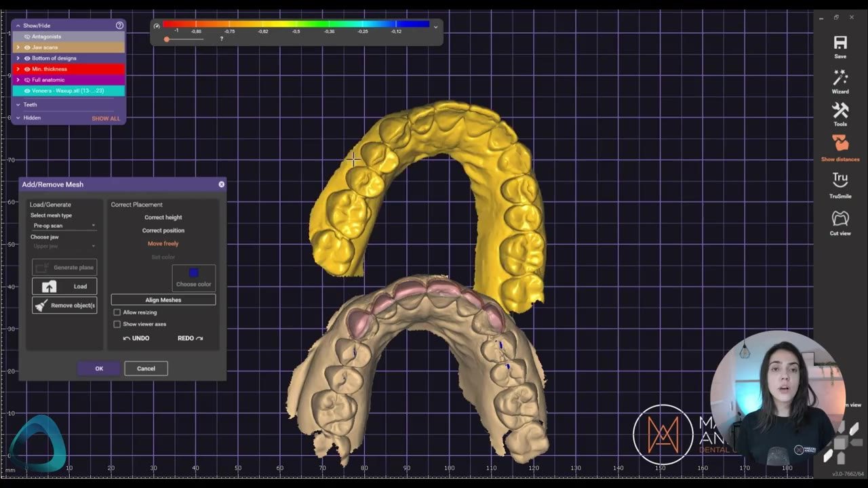Enable the Allow resizing checkbox
The image size is (868, 488).
117,312
